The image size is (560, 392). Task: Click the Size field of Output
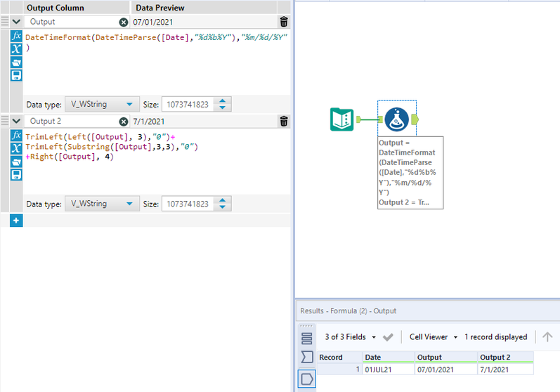click(188, 104)
